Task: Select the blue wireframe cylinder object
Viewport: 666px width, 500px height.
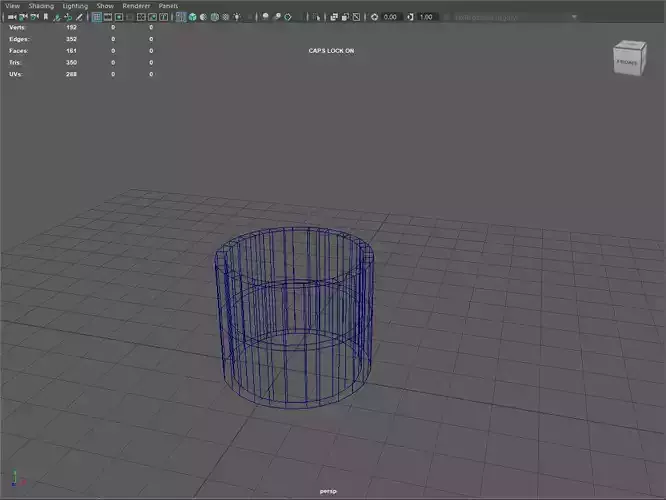Action: point(295,319)
